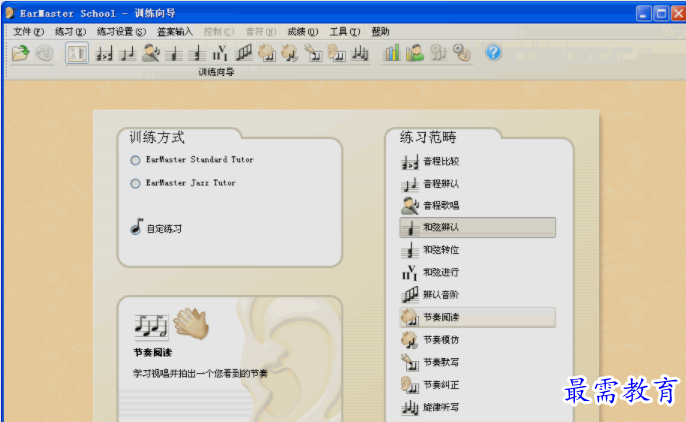
Task: Open the 文件 menu
Action: pyautogui.click(x=28, y=32)
